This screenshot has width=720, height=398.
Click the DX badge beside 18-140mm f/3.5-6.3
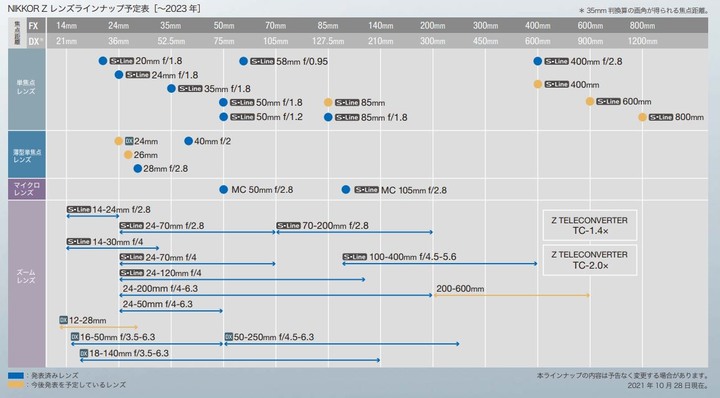84,353
